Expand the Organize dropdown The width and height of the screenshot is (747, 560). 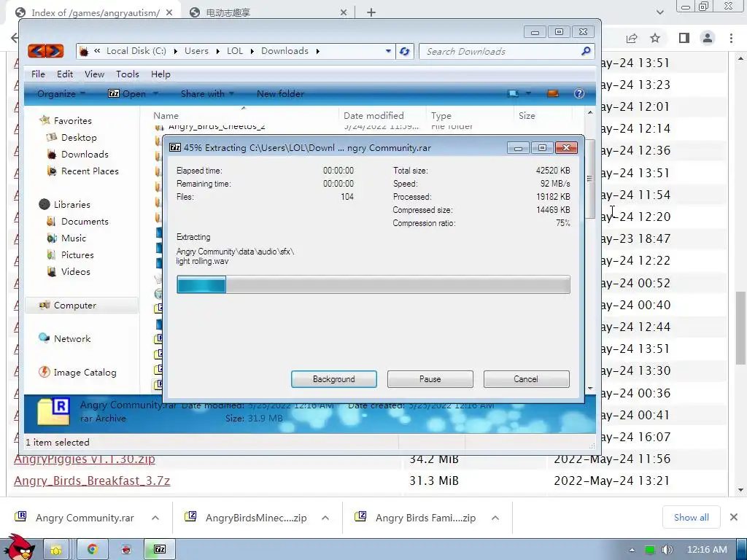coord(61,94)
